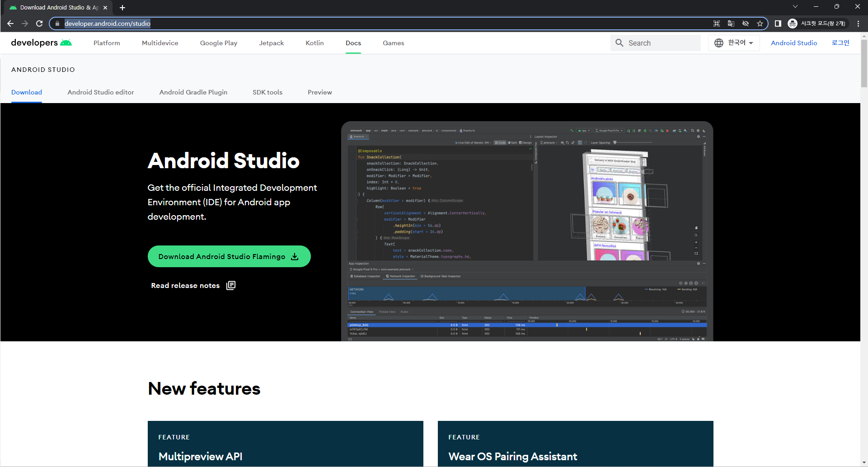Screen dimensions: 868x467
Task: Open the Google Play menu
Action: [219, 43]
